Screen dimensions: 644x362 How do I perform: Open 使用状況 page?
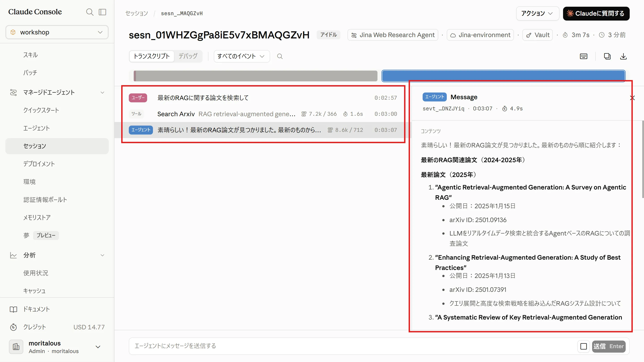pos(36,273)
